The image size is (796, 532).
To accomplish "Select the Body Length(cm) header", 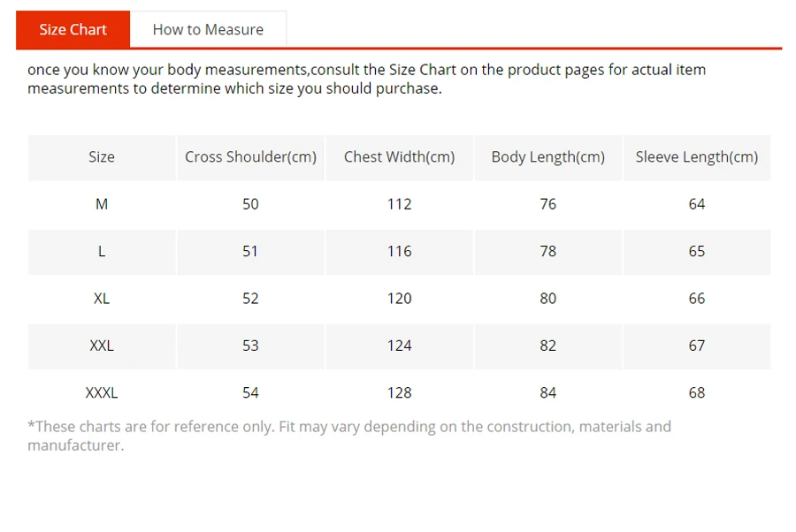I will tap(548, 157).
